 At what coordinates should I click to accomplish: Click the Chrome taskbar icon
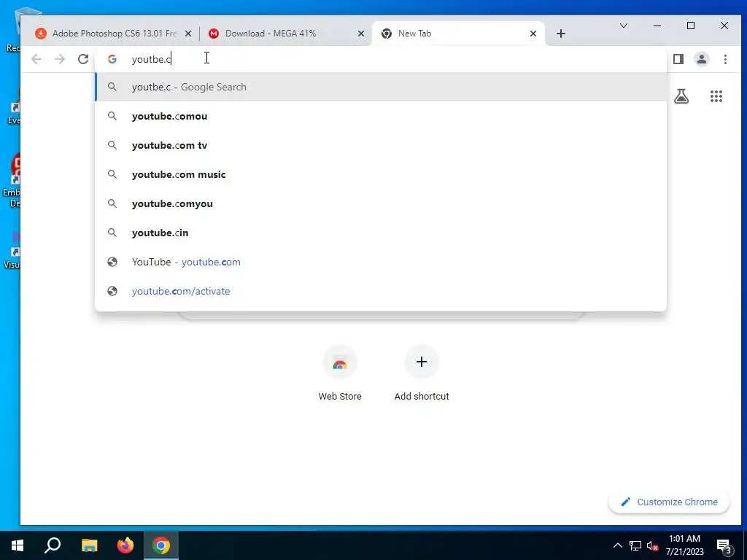coord(161,545)
